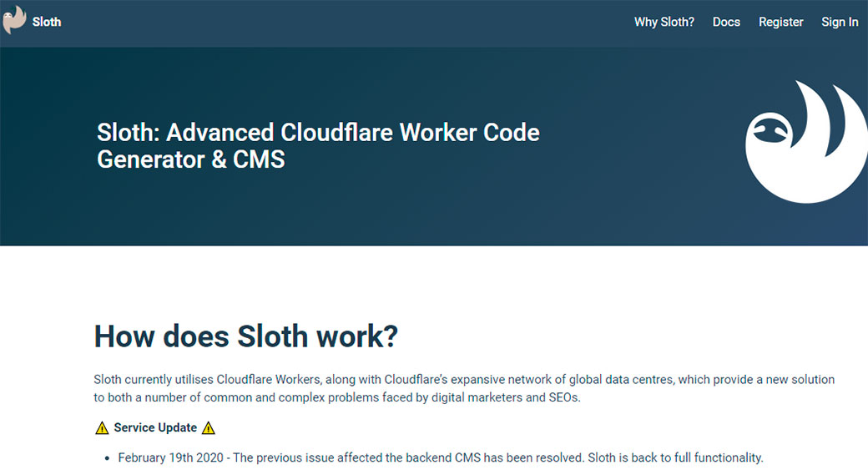Click the warning icon before Service Update
Image resolution: width=868 pixels, height=470 pixels.
(x=102, y=428)
